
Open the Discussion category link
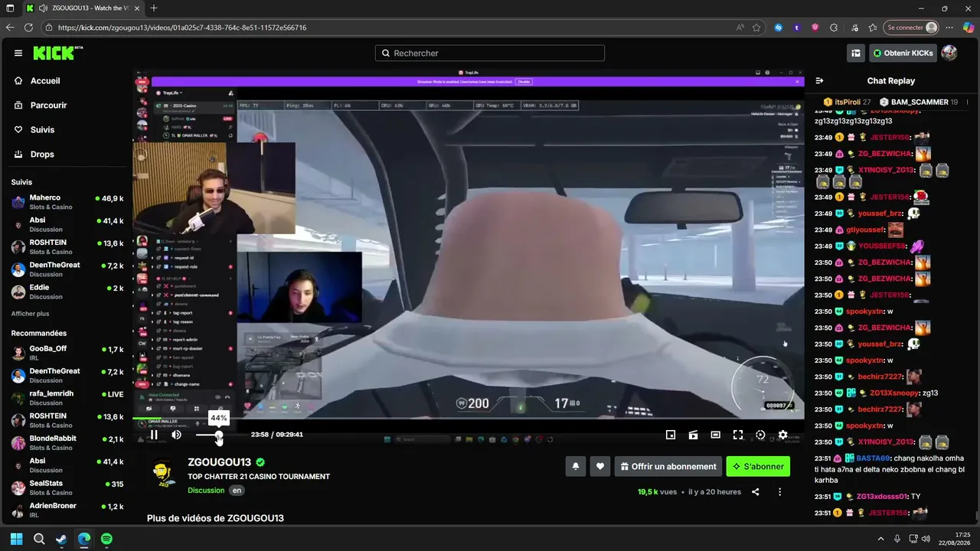[206, 491]
